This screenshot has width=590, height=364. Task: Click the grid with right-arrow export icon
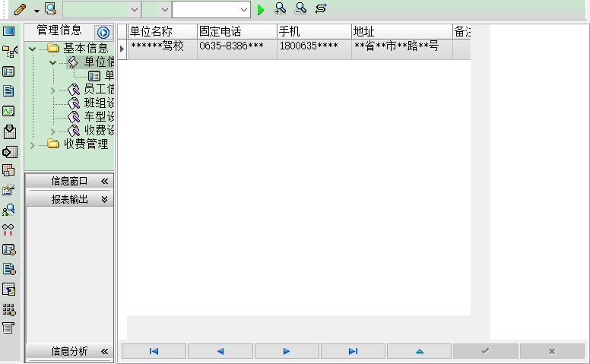tap(9, 152)
